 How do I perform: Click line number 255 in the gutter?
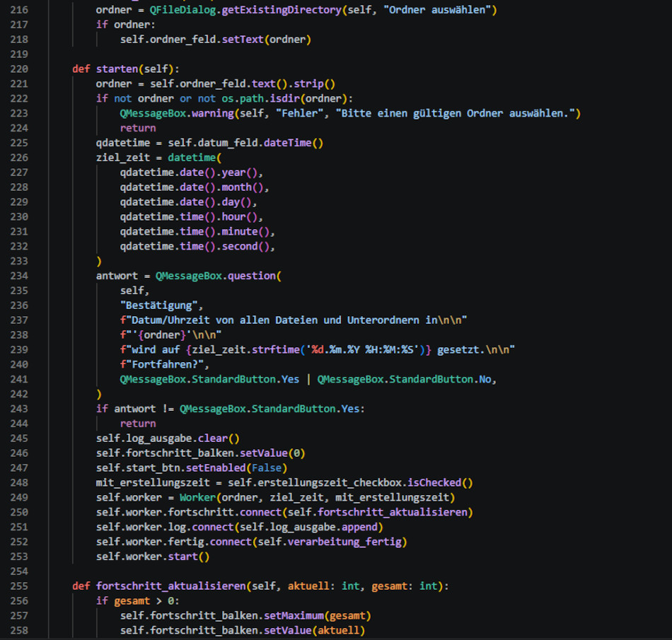tap(19, 586)
